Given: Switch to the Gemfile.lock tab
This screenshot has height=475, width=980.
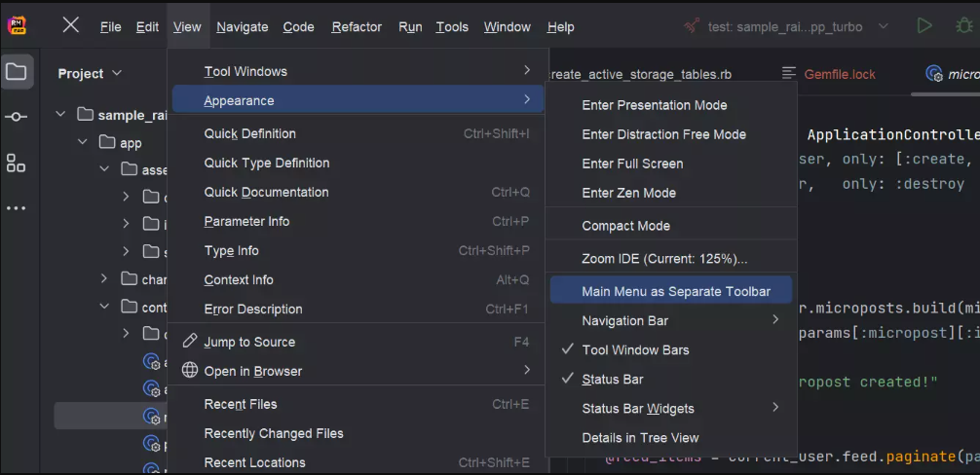Looking at the screenshot, I should 839,74.
